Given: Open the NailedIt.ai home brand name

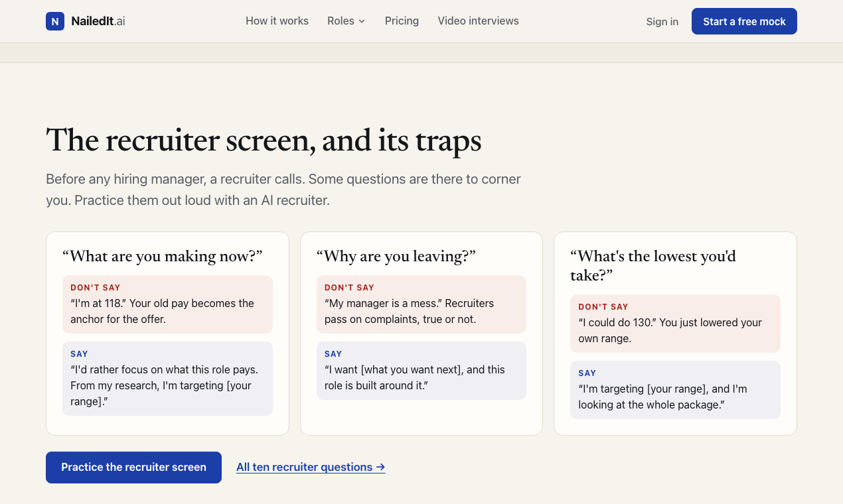Looking at the screenshot, I should coord(98,21).
